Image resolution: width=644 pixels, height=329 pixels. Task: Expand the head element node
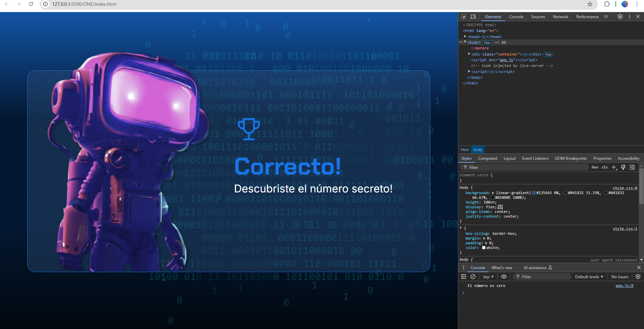(465, 36)
